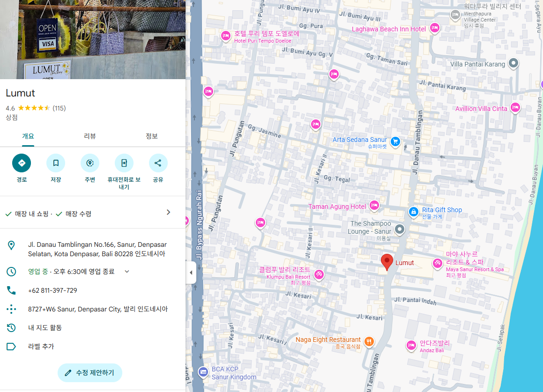This screenshot has width=543, height=392.
Task: Click hotel marker near Jl. Bumi Ayu Gg. V
Action: point(334,74)
